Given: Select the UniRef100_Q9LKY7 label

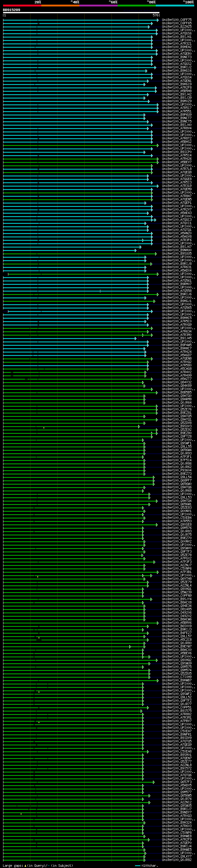Looking at the screenshot, I should pos(177,856).
